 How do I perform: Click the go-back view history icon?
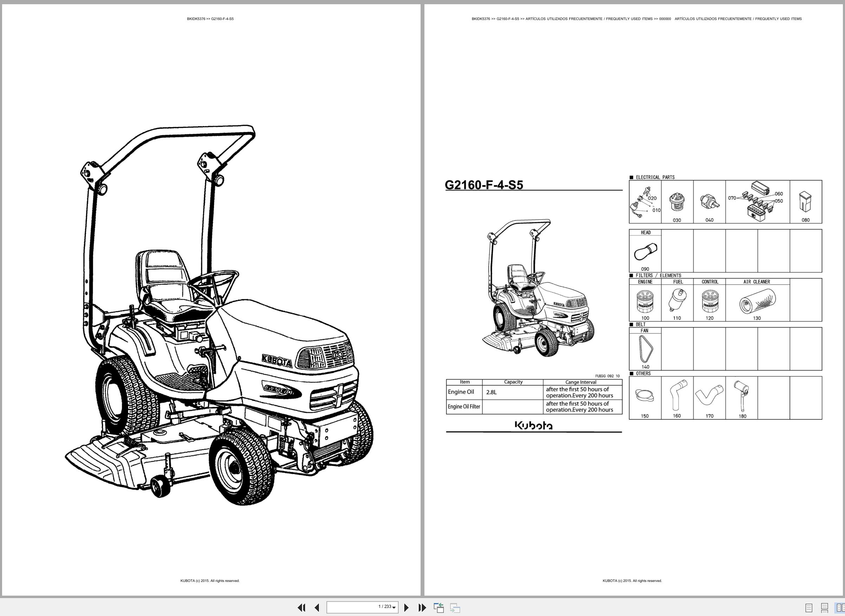tap(439, 608)
